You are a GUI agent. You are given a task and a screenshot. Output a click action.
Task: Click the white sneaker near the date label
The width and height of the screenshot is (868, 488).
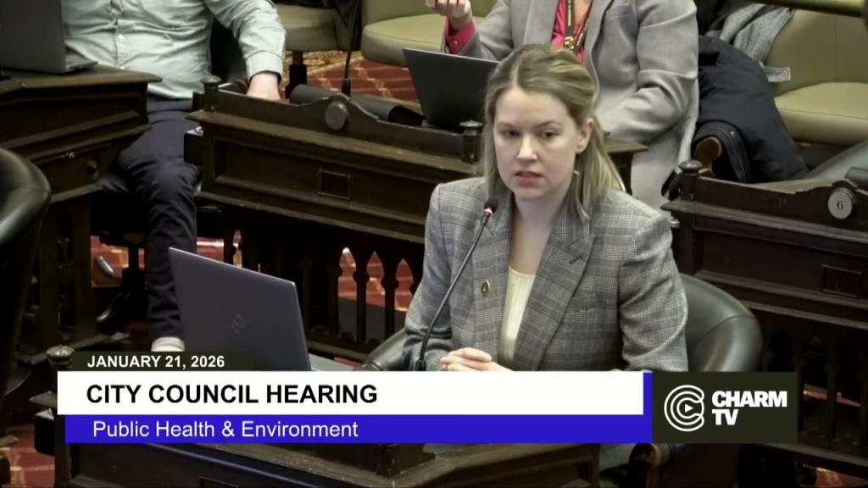(x=168, y=342)
